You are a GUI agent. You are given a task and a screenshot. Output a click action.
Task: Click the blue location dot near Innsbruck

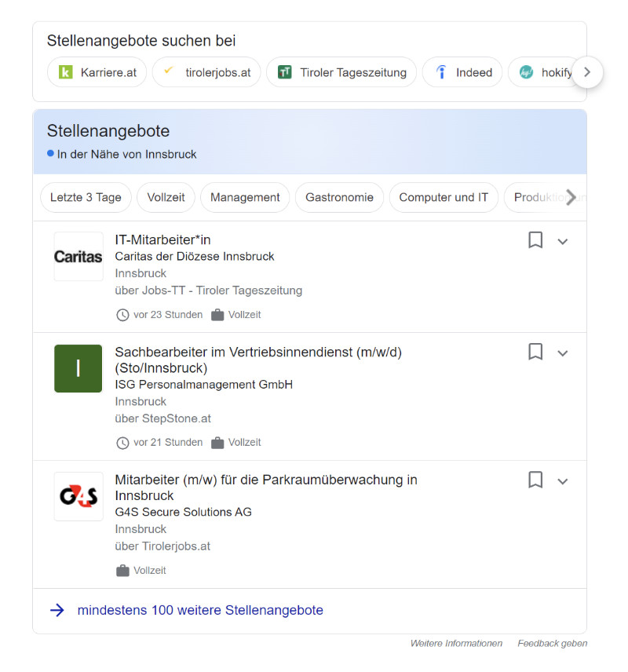pyautogui.click(x=50, y=153)
